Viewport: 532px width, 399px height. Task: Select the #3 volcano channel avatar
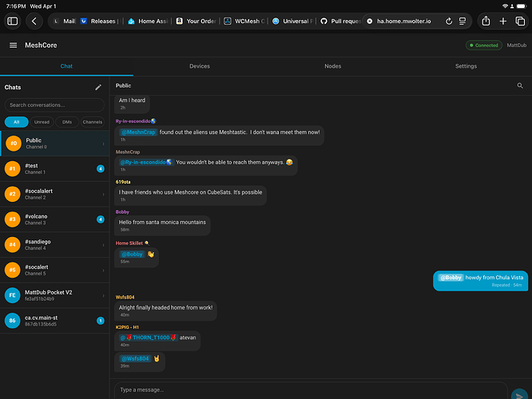[12, 219]
